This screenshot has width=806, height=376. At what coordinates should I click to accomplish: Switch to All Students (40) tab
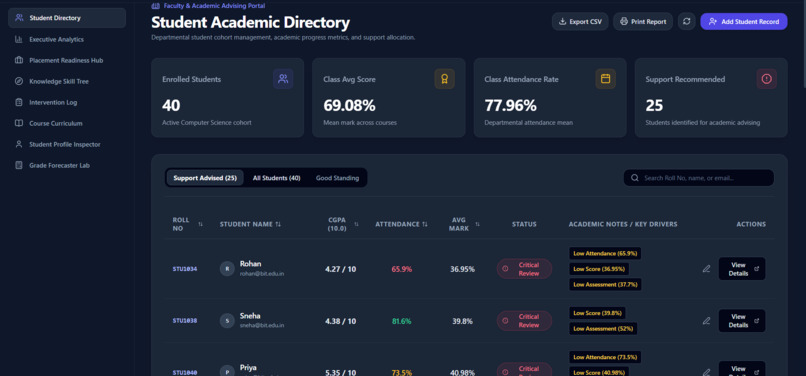277,178
